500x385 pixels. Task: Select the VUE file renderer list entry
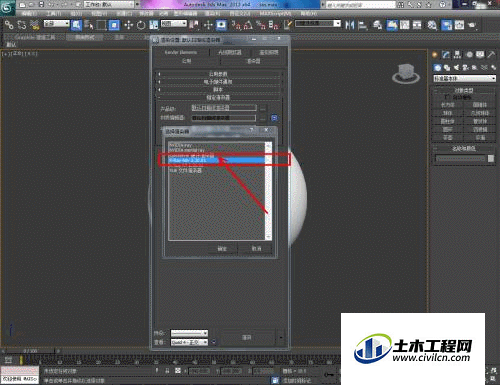pyautogui.click(x=217, y=170)
